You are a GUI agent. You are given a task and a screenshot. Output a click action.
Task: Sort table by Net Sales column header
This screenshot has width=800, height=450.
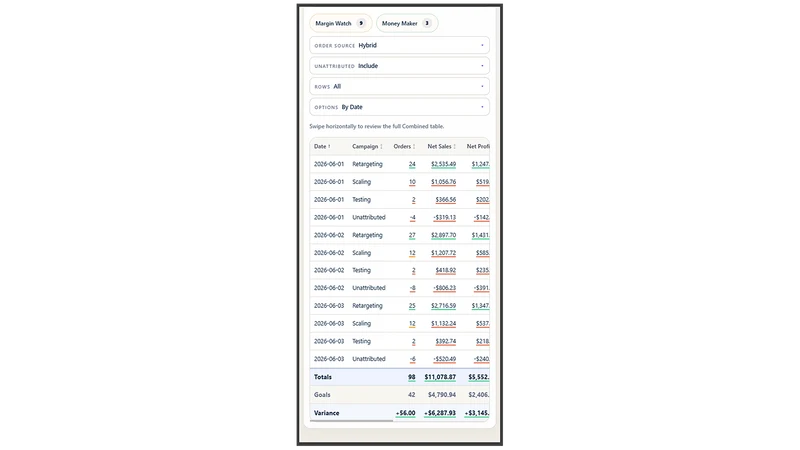click(441, 146)
